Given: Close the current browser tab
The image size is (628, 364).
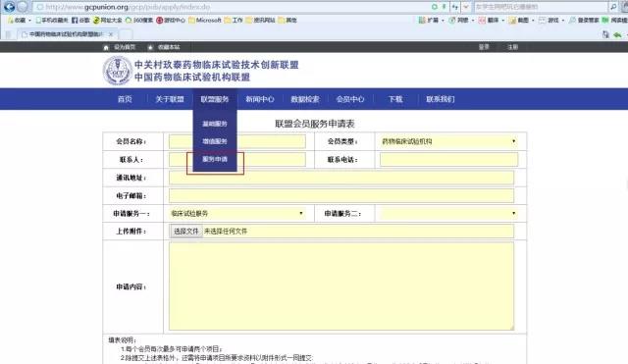Looking at the screenshot, I should [x=111, y=34].
